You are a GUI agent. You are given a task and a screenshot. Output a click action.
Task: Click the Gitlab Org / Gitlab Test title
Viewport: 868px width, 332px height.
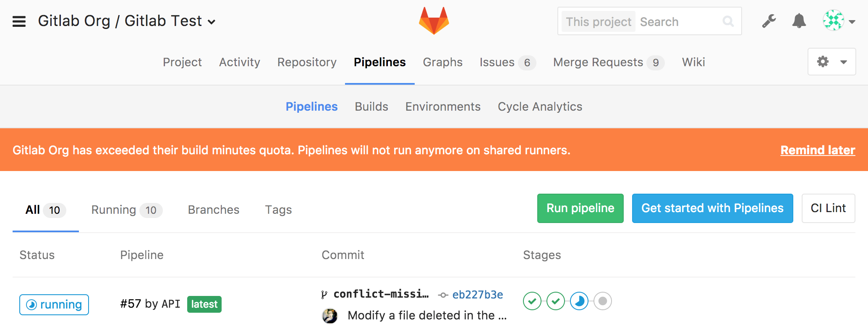(120, 21)
